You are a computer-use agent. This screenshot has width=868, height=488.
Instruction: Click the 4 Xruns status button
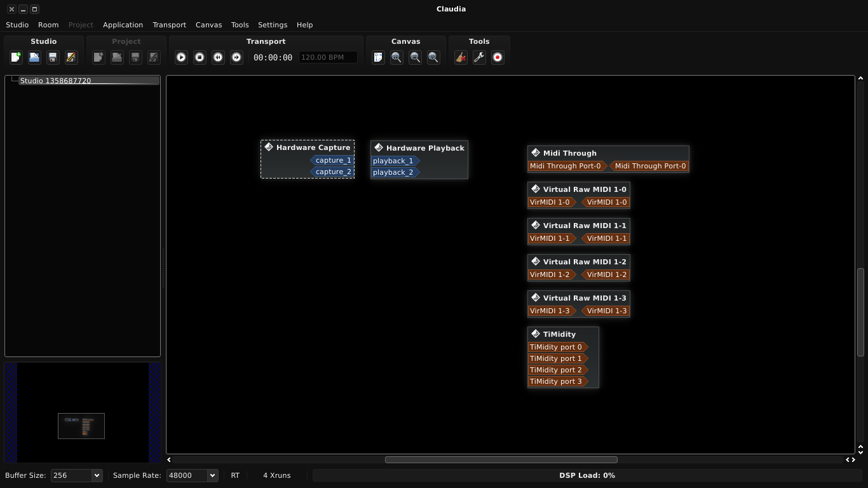pos(276,475)
